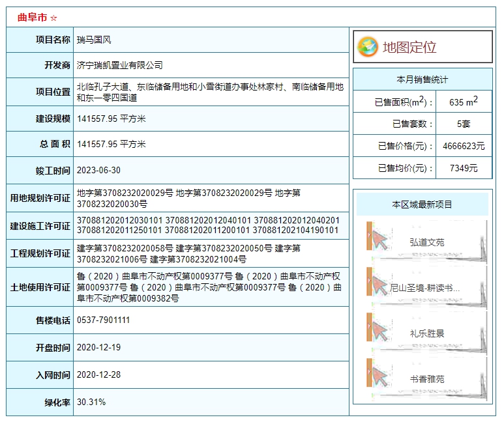This screenshot has height=422, width=504.
Task: Click the 工程规划许可证 row label
Action: [40, 253]
